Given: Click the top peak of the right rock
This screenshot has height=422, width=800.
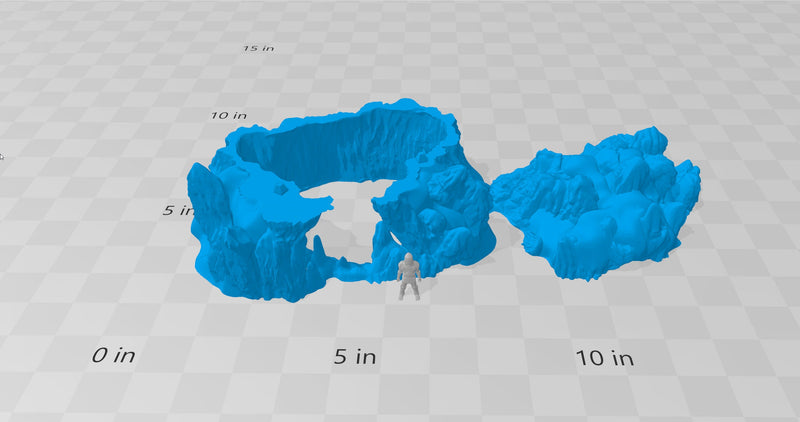Looking at the screenshot, I should (x=652, y=135).
